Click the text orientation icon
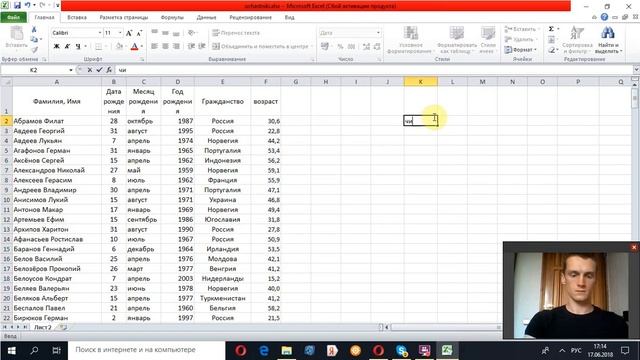Image resolution: width=640 pixels, height=360 pixels. pyautogui.click(x=192, y=33)
